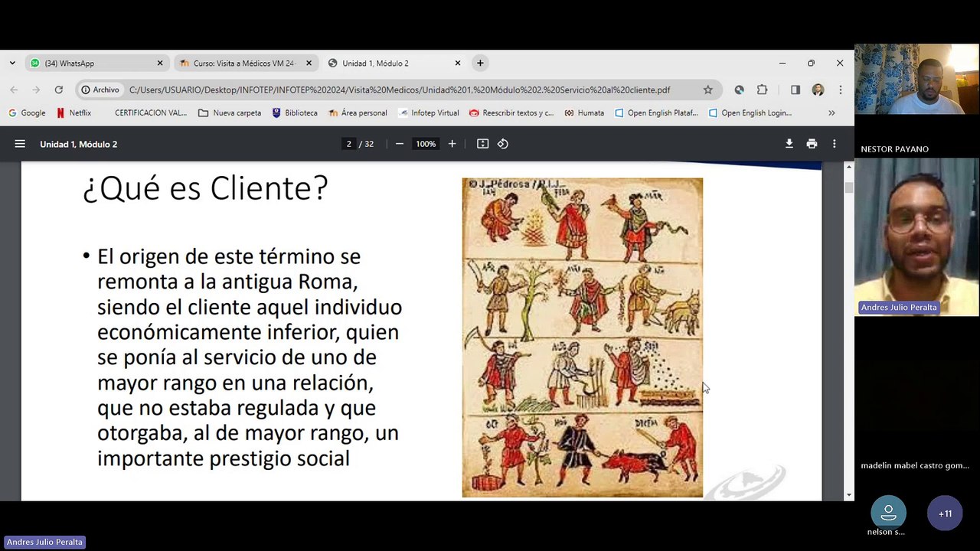
Task: Click the PDF page number field
Action: [x=349, y=144]
